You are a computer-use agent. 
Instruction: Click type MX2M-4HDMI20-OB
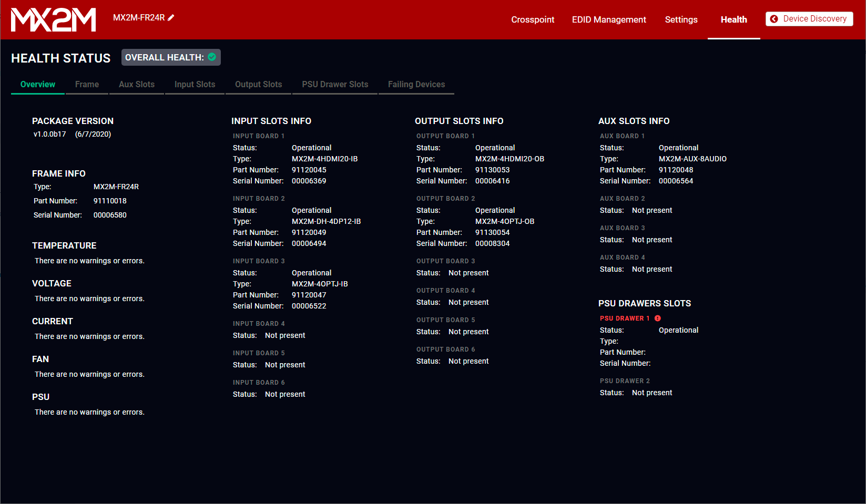tap(510, 159)
